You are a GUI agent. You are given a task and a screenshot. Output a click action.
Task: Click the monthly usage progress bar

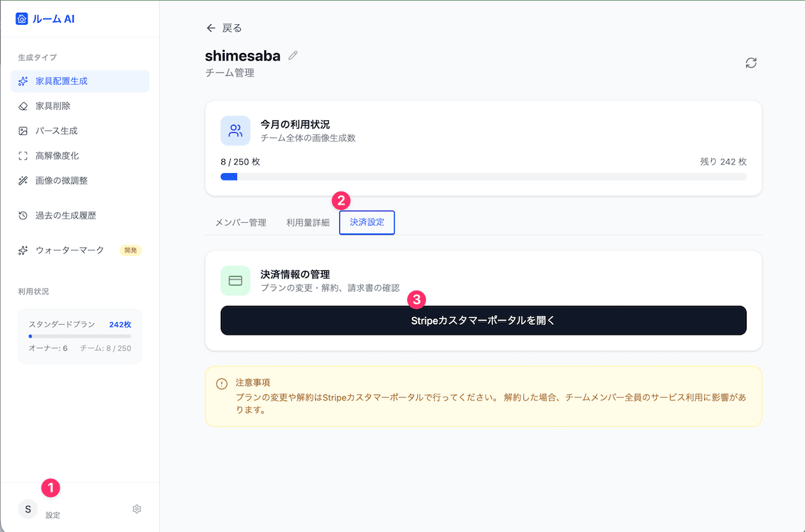483,176
